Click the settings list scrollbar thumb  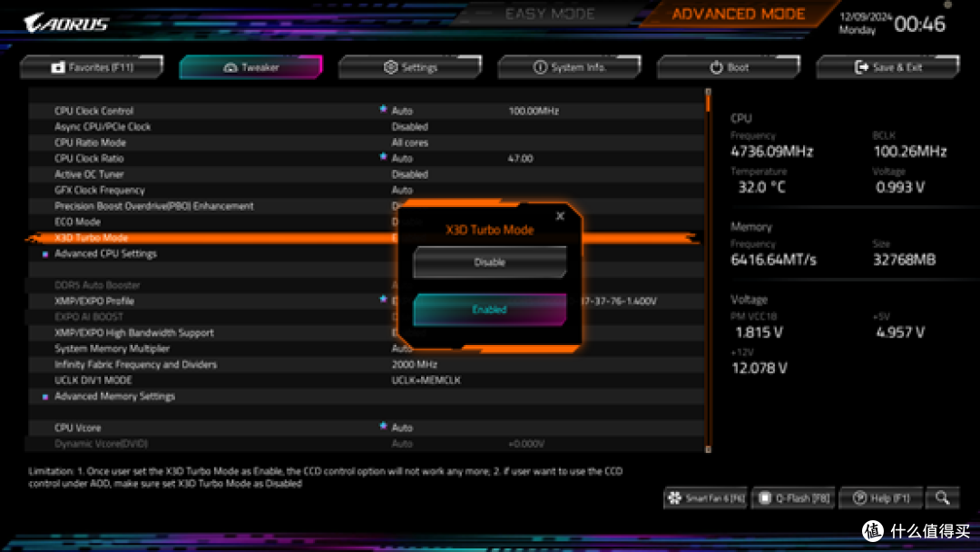pyautogui.click(x=708, y=102)
